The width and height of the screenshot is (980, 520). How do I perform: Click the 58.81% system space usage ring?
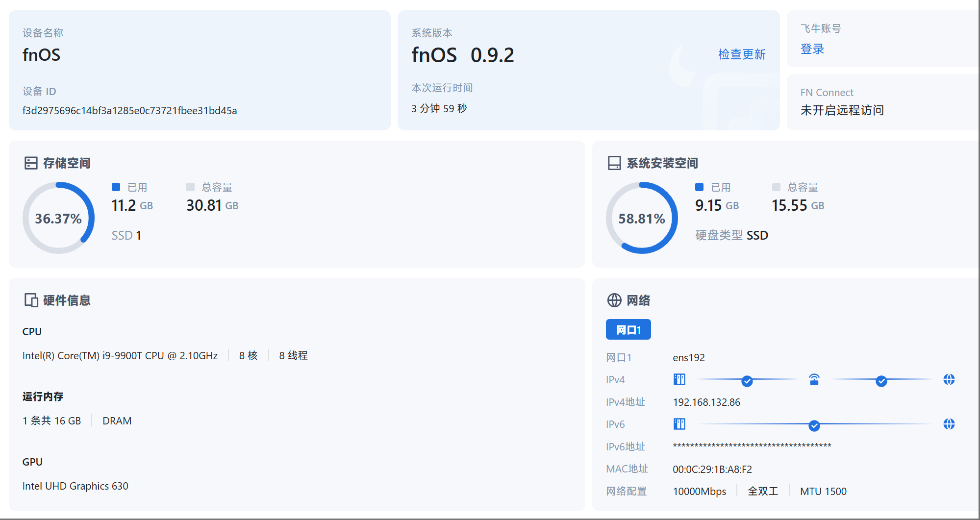pos(642,218)
